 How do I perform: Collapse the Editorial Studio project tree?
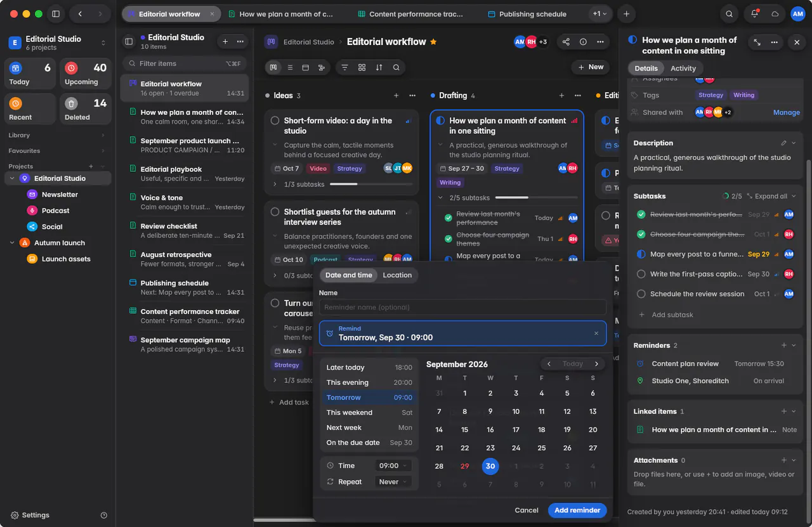click(x=12, y=179)
